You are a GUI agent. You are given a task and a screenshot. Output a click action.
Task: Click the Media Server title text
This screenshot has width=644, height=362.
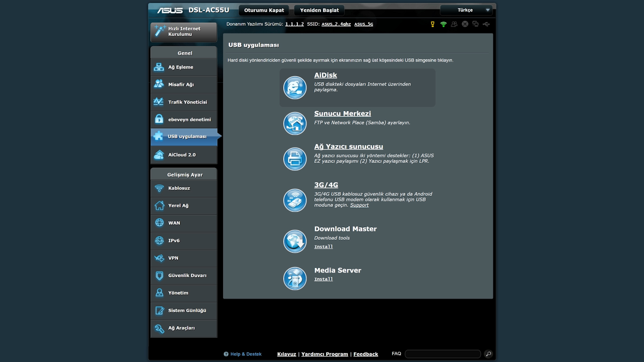[338, 270]
